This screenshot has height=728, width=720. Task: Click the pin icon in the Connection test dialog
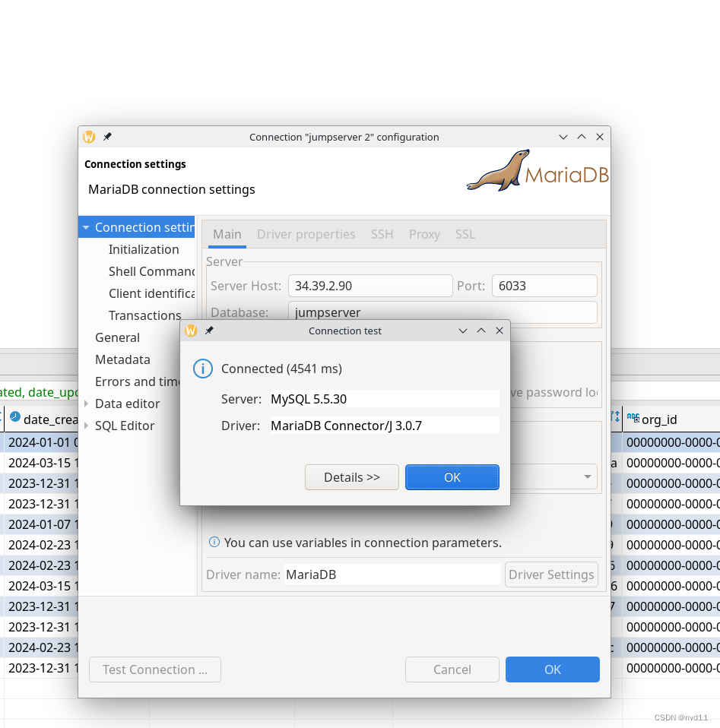pyautogui.click(x=210, y=331)
